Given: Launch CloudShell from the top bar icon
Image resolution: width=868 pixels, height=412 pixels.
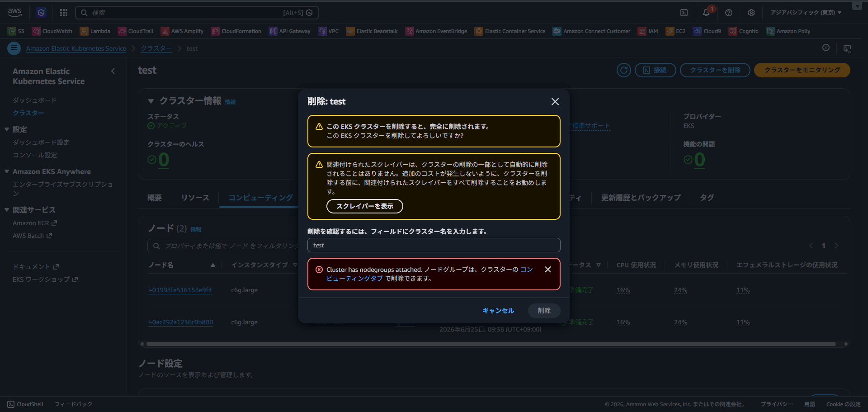Looking at the screenshot, I should (x=684, y=13).
